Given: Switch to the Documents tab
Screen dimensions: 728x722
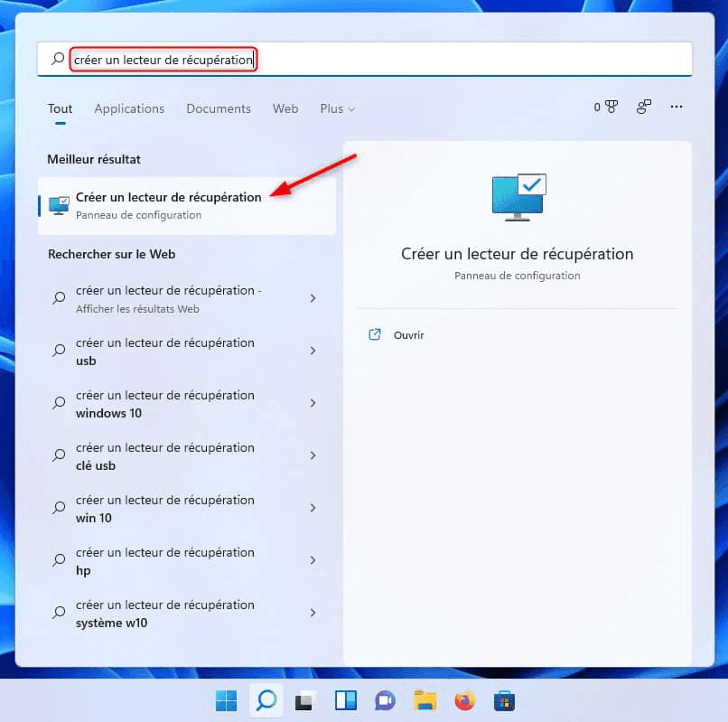Looking at the screenshot, I should point(219,108).
